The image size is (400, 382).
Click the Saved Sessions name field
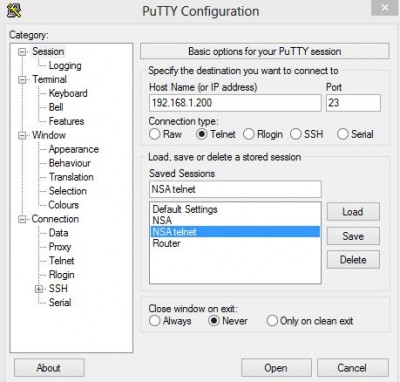click(x=235, y=189)
